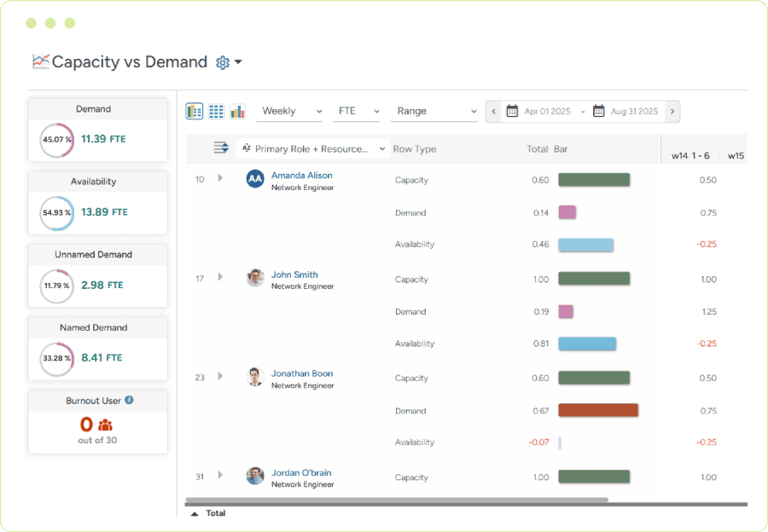
Task: Open the chart view icon
Action: (236, 111)
